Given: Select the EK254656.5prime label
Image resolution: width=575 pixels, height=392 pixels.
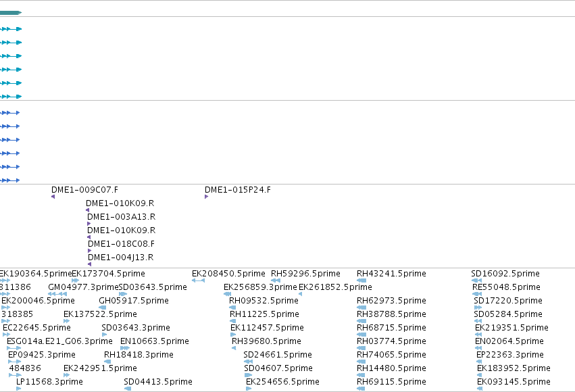Looking at the screenshot, I should (x=282, y=382).
